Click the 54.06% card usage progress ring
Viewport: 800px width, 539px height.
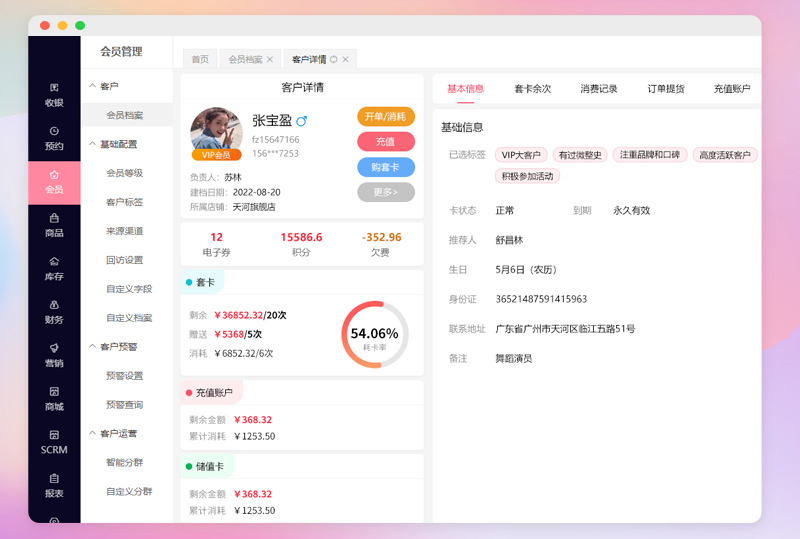tap(374, 335)
